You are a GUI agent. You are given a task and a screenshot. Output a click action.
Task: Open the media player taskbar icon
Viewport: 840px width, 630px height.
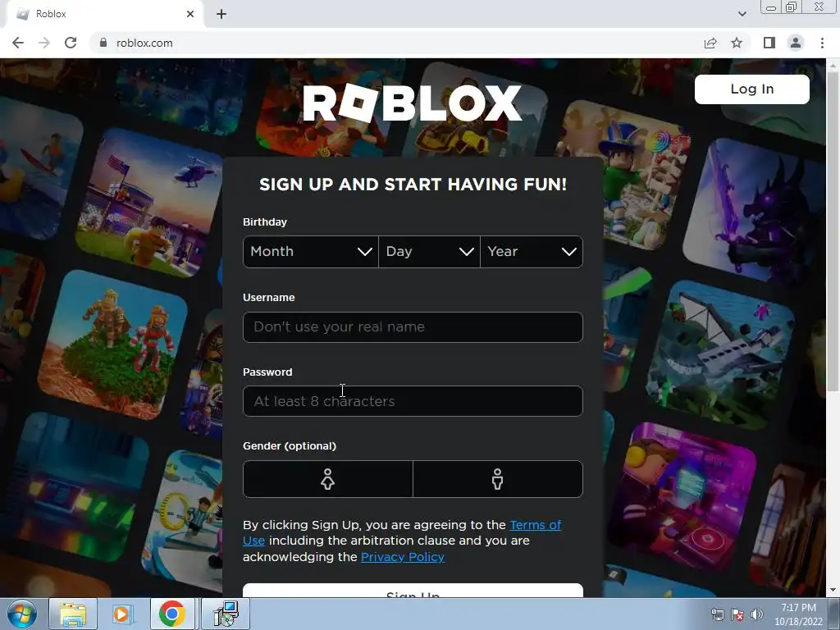[123, 614]
